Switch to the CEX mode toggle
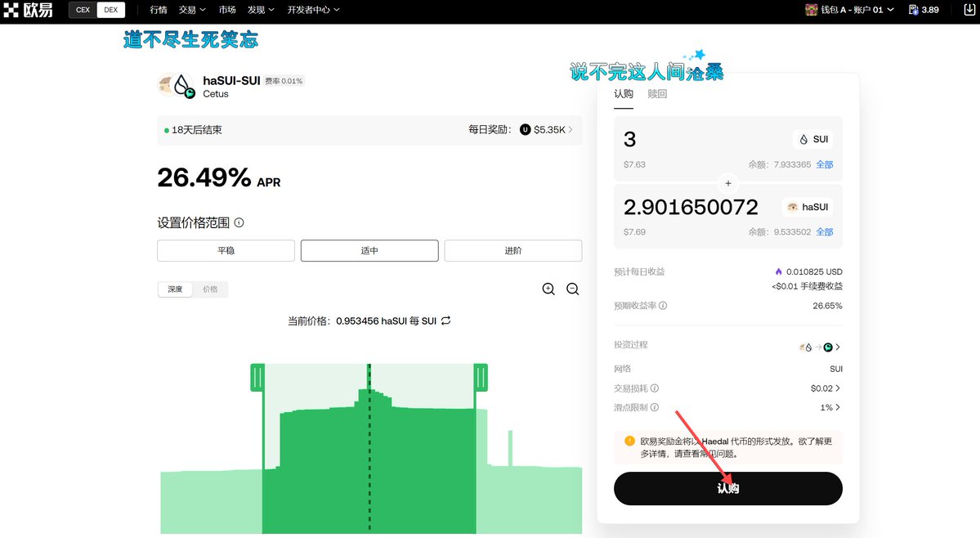Image resolution: width=980 pixels, height=538 pixels. (83, 10)
